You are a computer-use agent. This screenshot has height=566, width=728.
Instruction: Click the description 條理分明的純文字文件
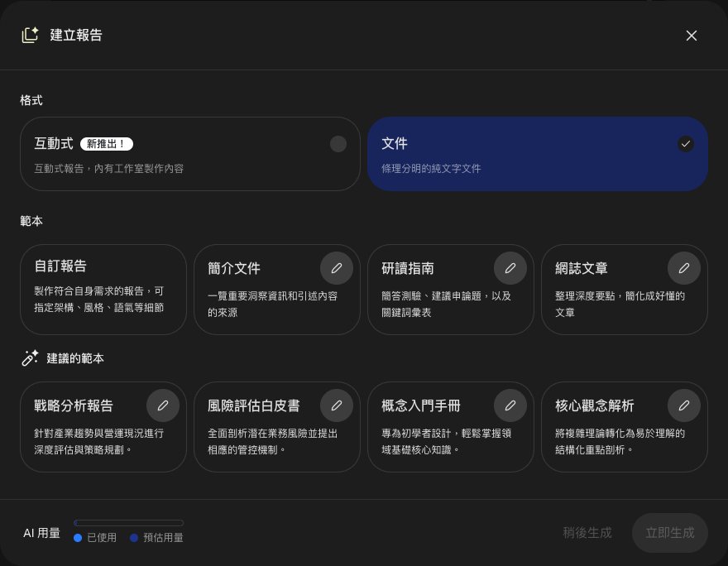(x=431, y=169)
